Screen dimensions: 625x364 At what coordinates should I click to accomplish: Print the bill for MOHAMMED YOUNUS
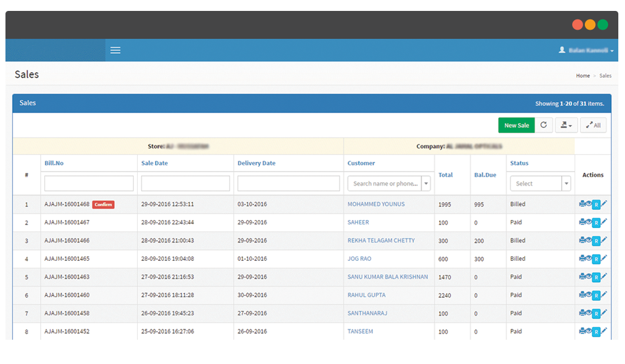pyautogui.click(x=582, y=204)
